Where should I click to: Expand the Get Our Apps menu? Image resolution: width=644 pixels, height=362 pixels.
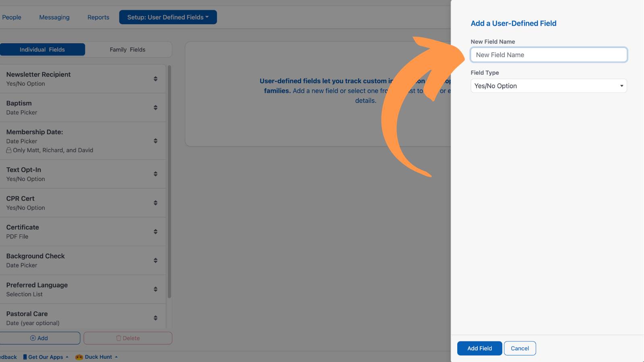pyautogui.click(x=45, y=357)
